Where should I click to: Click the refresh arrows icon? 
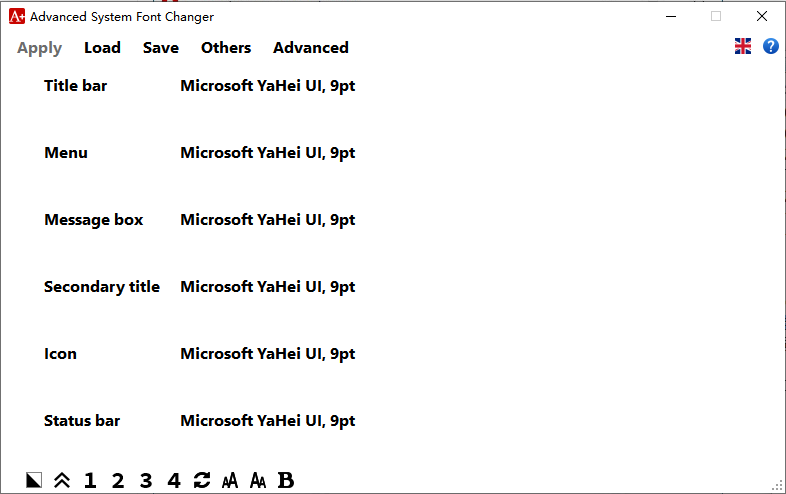point(202,481)
